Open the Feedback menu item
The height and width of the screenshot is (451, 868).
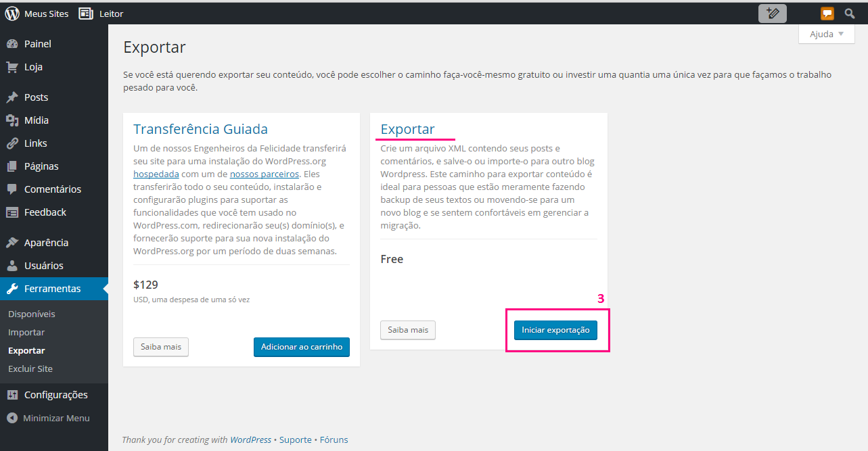[x=54, y=212]
